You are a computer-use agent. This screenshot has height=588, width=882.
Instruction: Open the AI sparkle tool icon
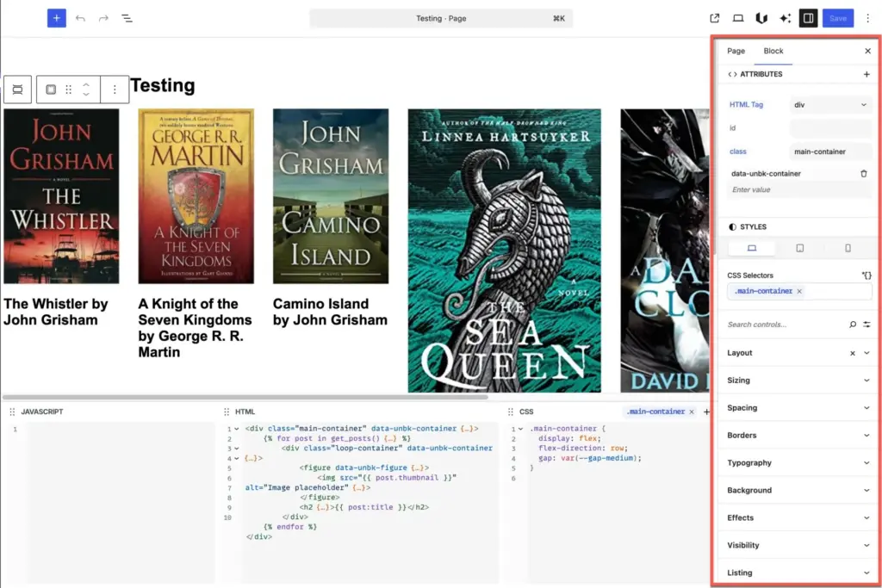[785, 18]
